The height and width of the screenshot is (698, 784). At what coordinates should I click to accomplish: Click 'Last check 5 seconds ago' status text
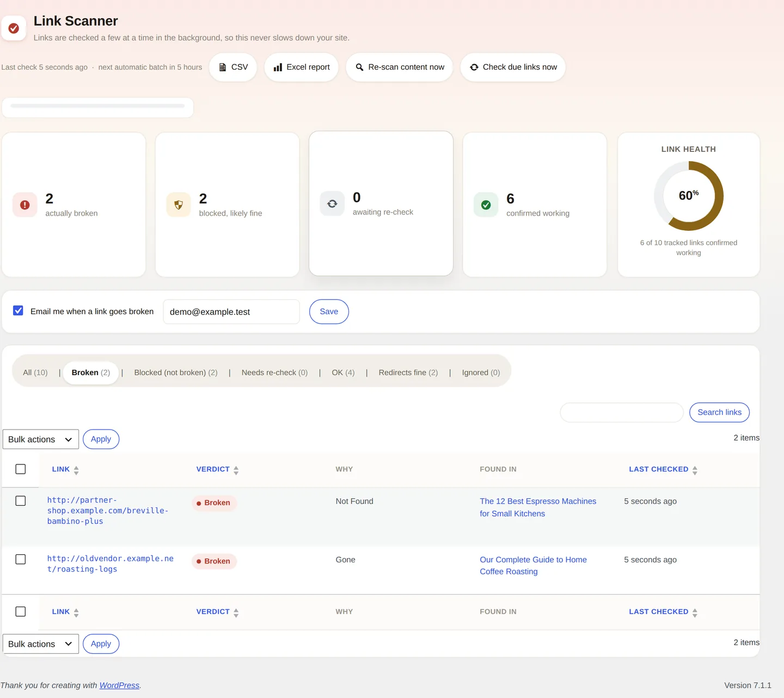coord(44,68)
